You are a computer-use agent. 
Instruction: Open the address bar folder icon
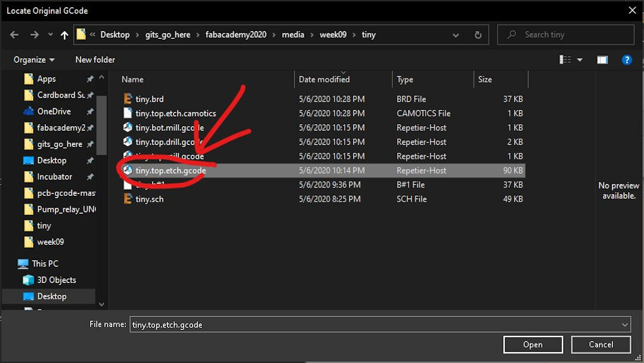(x=81, y=35)
